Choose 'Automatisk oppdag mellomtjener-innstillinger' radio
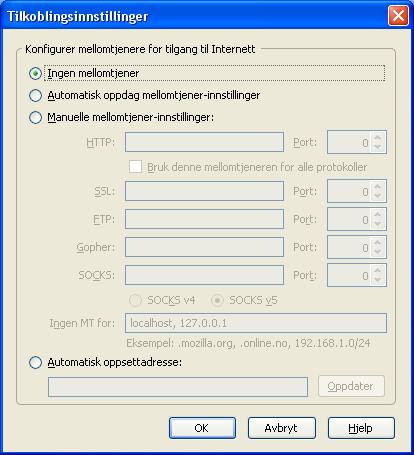This screenshot has height=455, width=414. [35, 96]
